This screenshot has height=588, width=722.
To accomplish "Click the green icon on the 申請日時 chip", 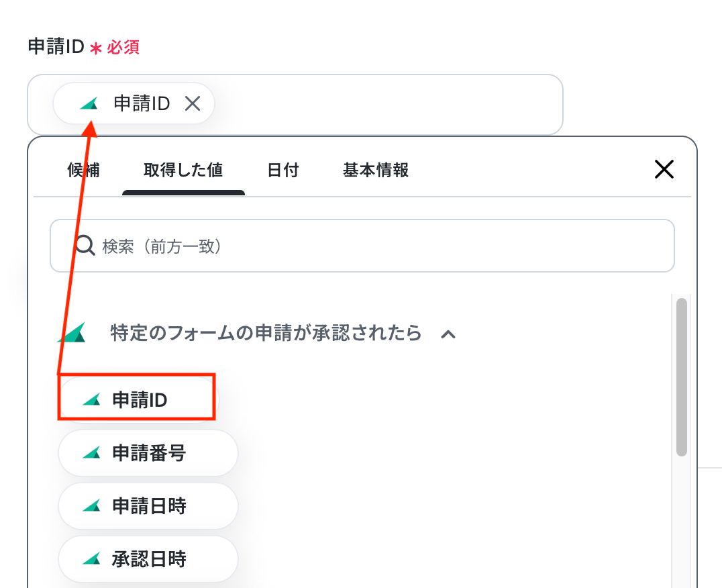I will point(91,505).
